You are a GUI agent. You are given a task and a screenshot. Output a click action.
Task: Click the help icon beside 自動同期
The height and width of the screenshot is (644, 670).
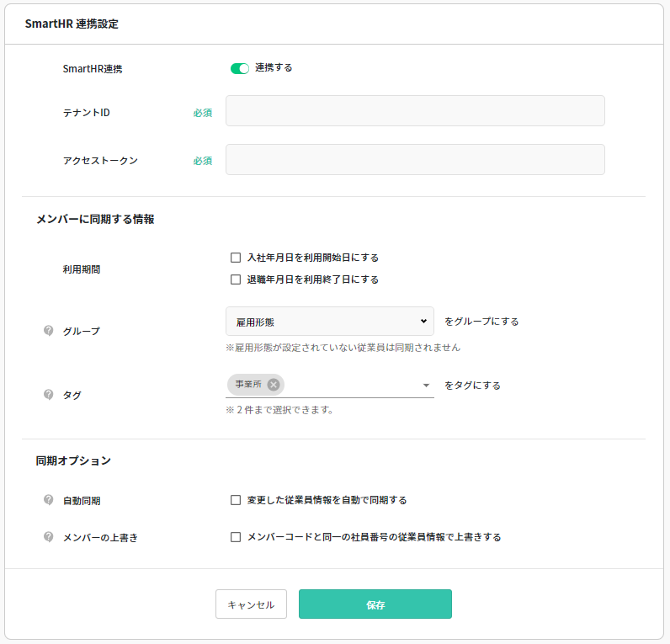point(49,500)
